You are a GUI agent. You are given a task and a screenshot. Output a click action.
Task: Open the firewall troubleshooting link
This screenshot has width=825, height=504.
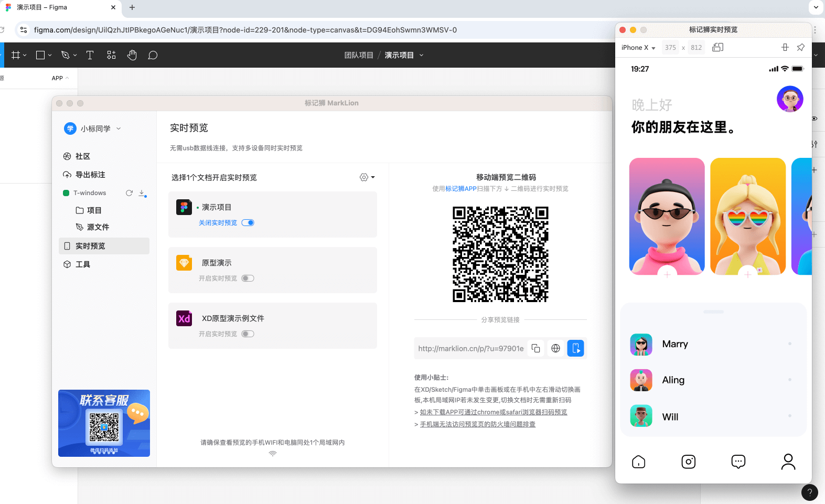477,424
